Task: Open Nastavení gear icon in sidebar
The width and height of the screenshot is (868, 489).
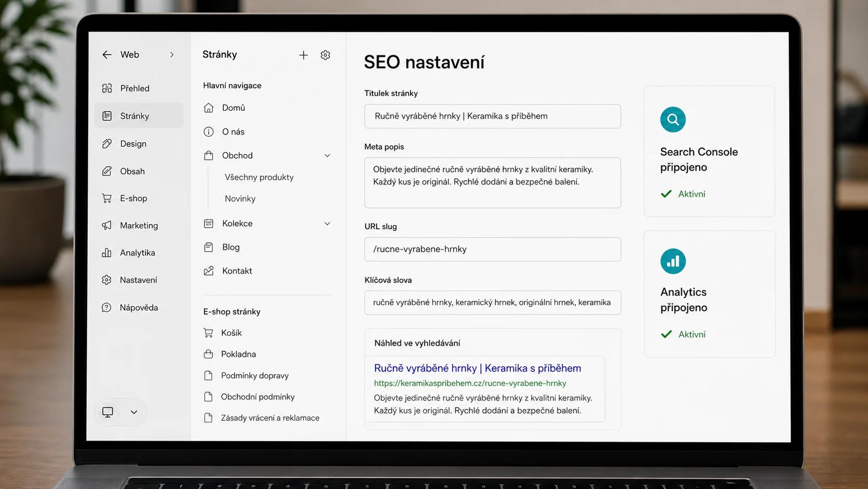Action: tap(107, 280)
